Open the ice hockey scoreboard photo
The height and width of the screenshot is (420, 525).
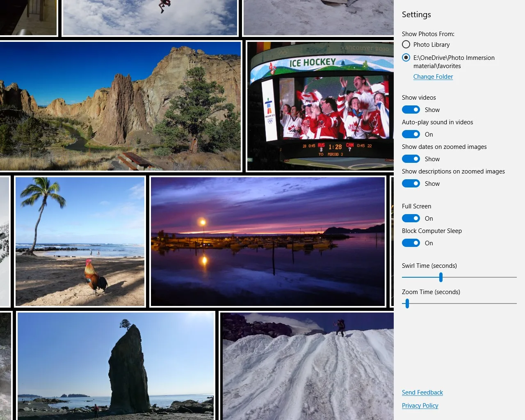pyautogui.click(x=320, y=106)
